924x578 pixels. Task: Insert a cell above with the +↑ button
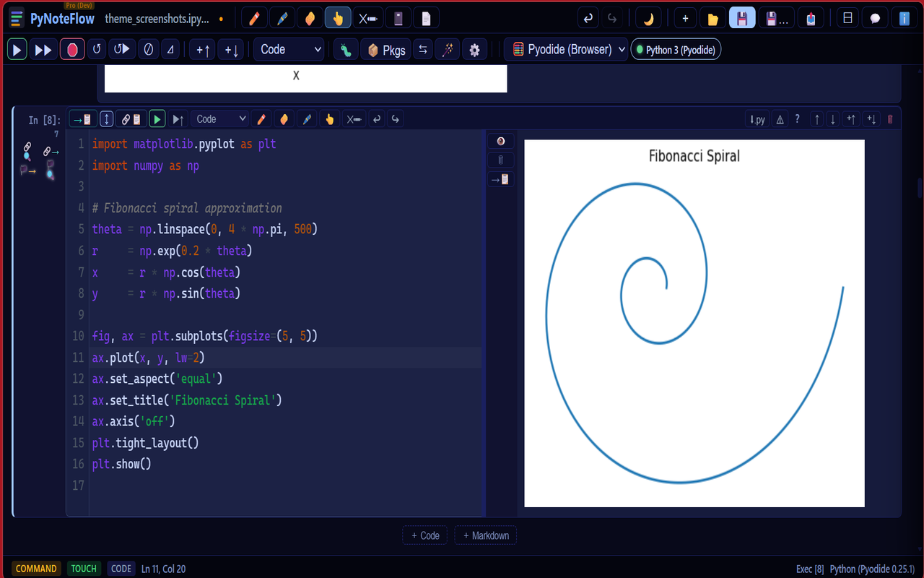click(202, 50)
